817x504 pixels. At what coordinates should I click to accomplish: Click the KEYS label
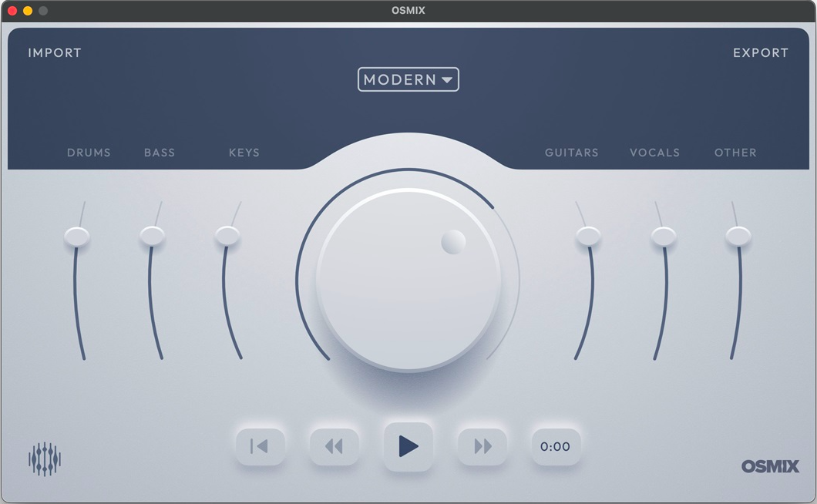click(x=244, y=153)
